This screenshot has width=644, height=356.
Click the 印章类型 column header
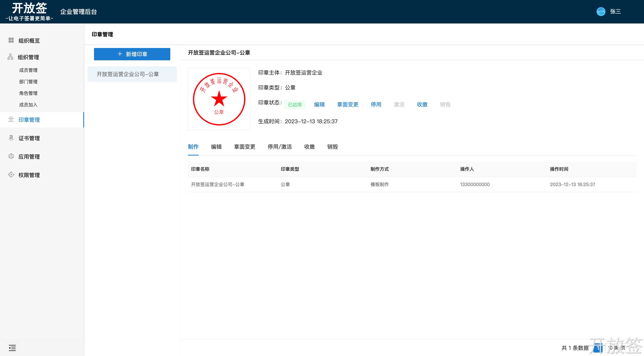click(290, 169)
